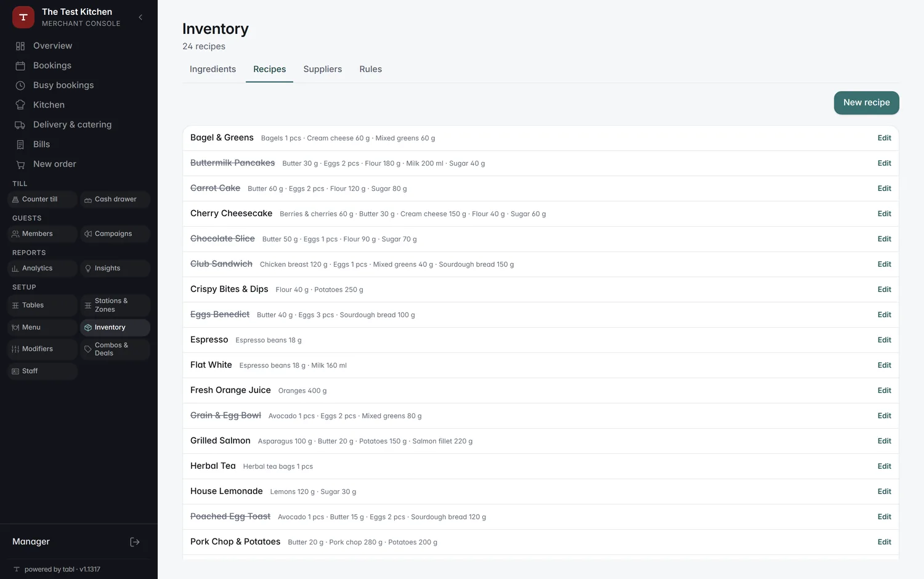This screenshot has width=924, height=579.
Task: Open the Cash drawer icon
Action: (x=88, y=200)
